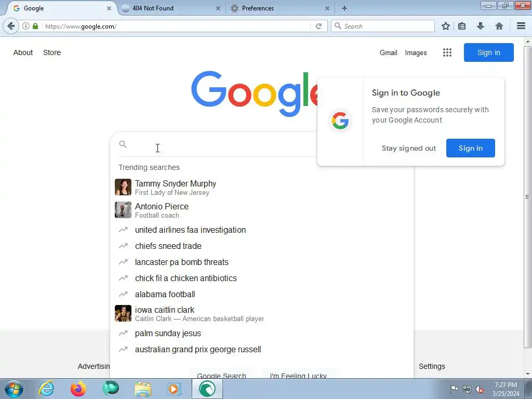Click the Google G logo in sign-in popup
The image size is (532, 399).
coord(340,121)
